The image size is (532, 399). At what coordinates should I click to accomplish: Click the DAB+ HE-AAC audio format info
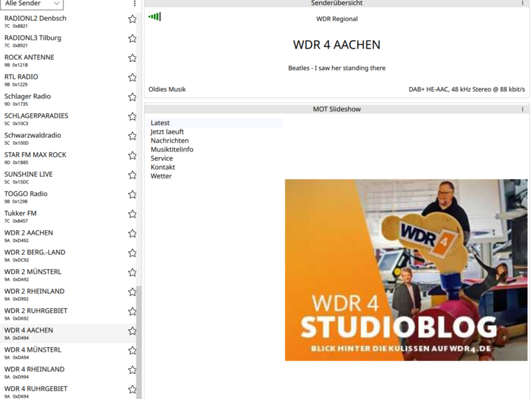(467, 90)
